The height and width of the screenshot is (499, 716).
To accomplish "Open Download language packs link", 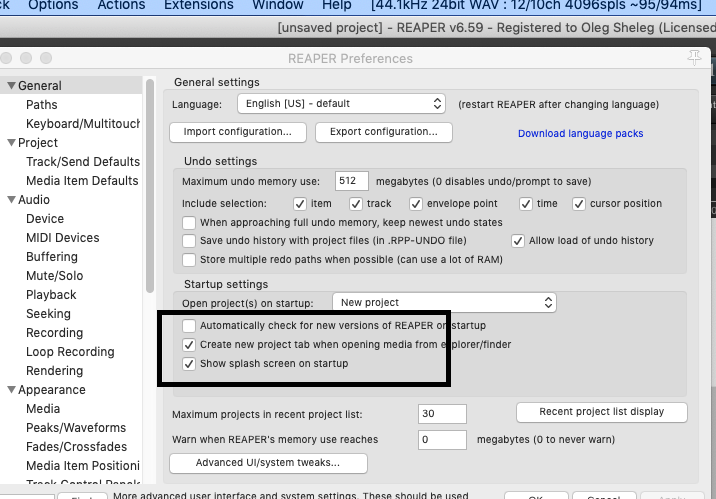I will [x=580, y=133].
